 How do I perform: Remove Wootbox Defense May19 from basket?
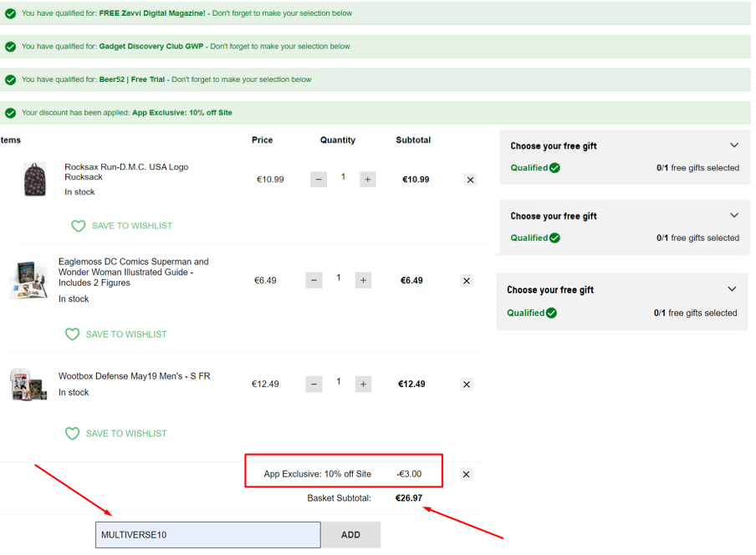(x=467, y=384)
